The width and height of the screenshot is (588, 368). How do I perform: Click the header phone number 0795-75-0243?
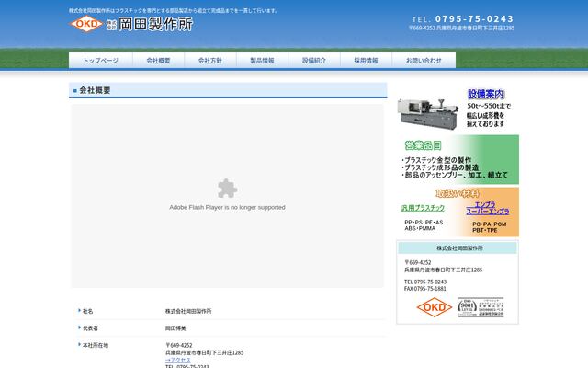coord(474,18)
